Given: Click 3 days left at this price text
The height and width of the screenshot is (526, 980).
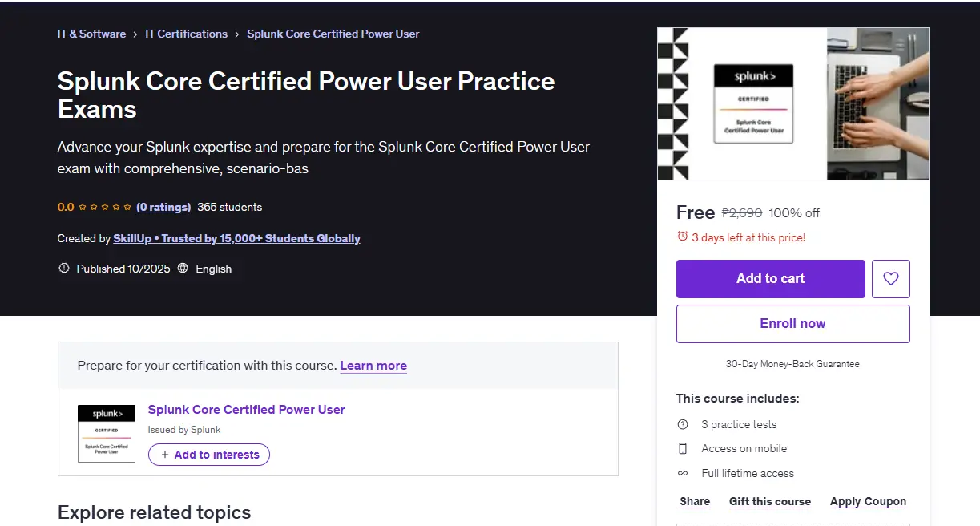Looking at the screenshot, I should [748, 237].
